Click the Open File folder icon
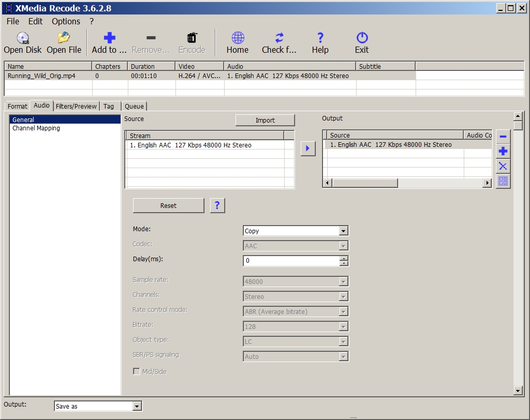530x420 pixels. 64,38
